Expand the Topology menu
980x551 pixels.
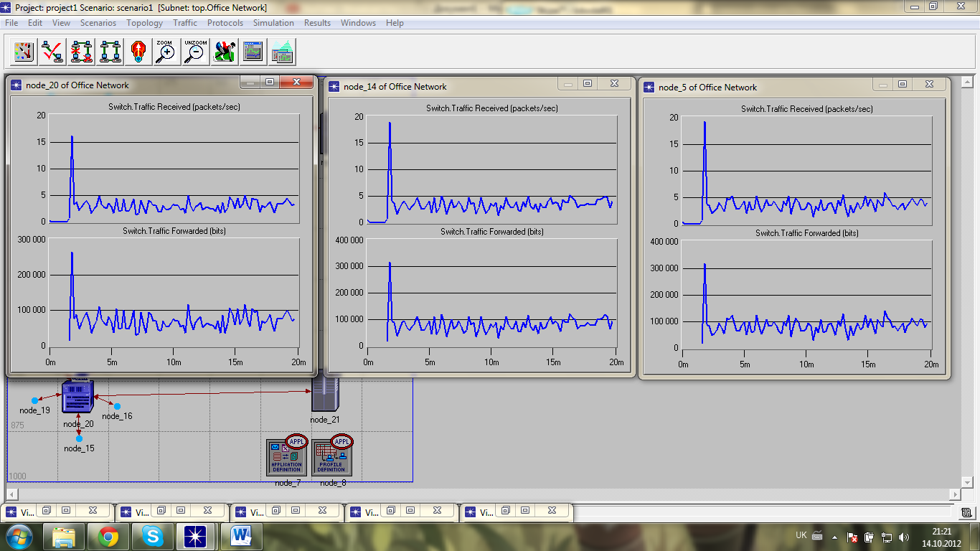(x=144, y=23)
